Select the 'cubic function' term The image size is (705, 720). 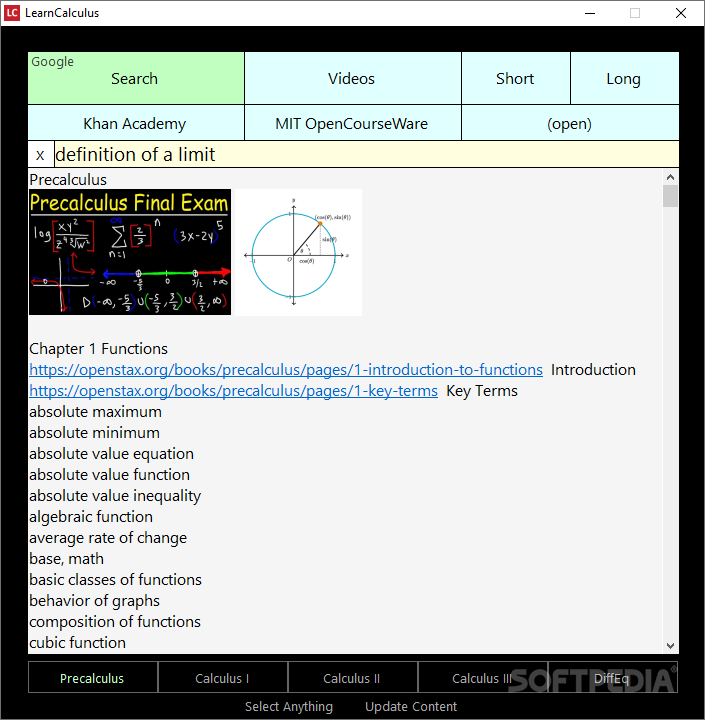pyautogui.click(x=78, y=643)
